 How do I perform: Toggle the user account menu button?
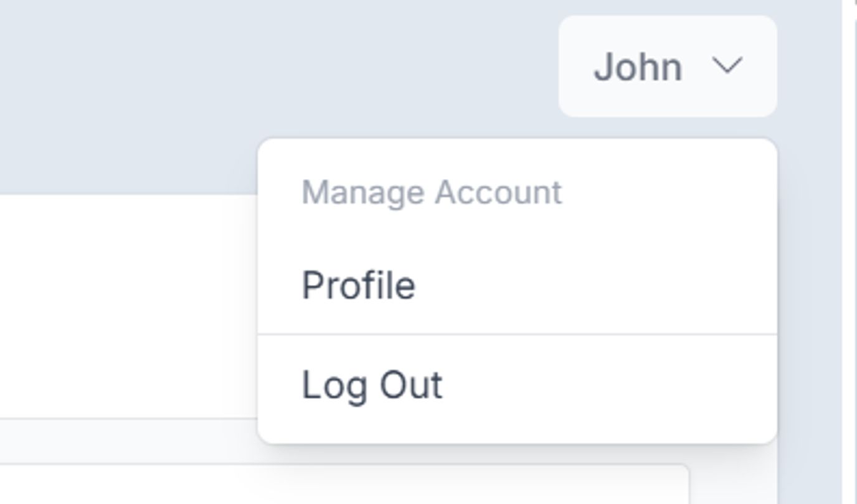(668, 66)
